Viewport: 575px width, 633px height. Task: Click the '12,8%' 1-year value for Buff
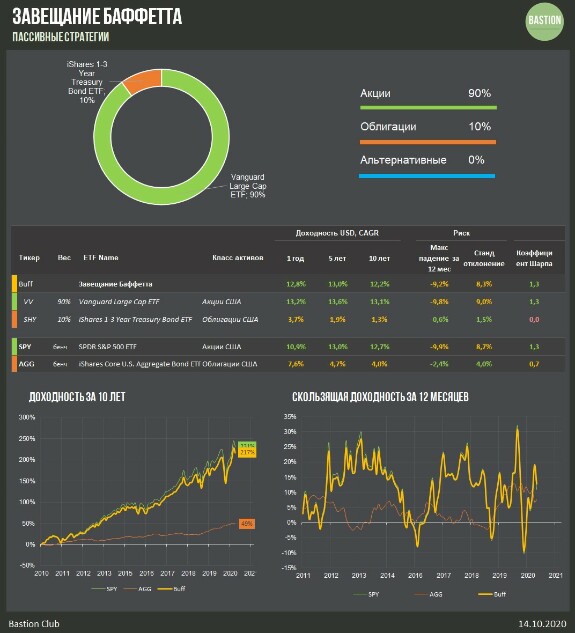(x=296, y=284)
